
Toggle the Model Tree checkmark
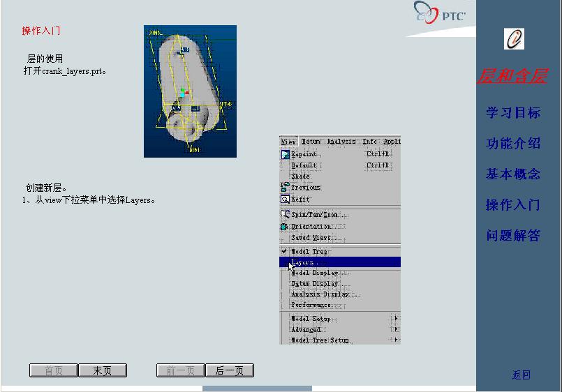284,251
